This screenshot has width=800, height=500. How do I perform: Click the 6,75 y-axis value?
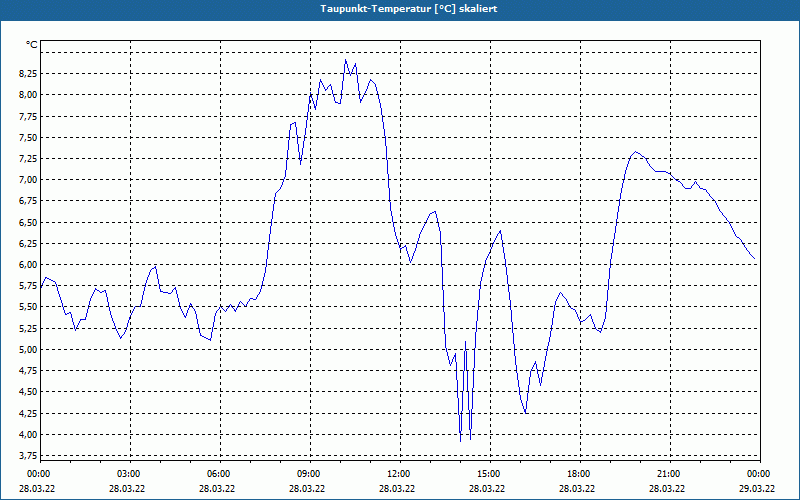click(28, 201)
